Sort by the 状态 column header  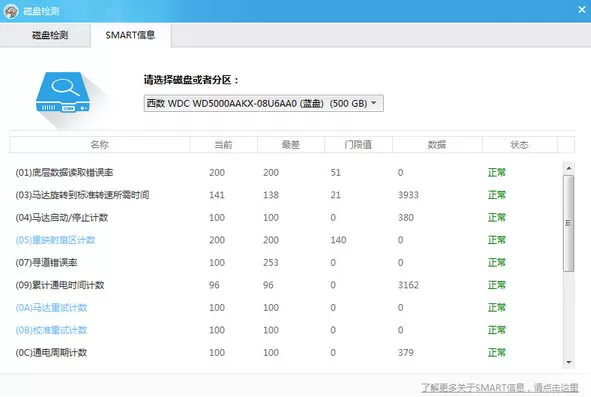pos(519,145)
